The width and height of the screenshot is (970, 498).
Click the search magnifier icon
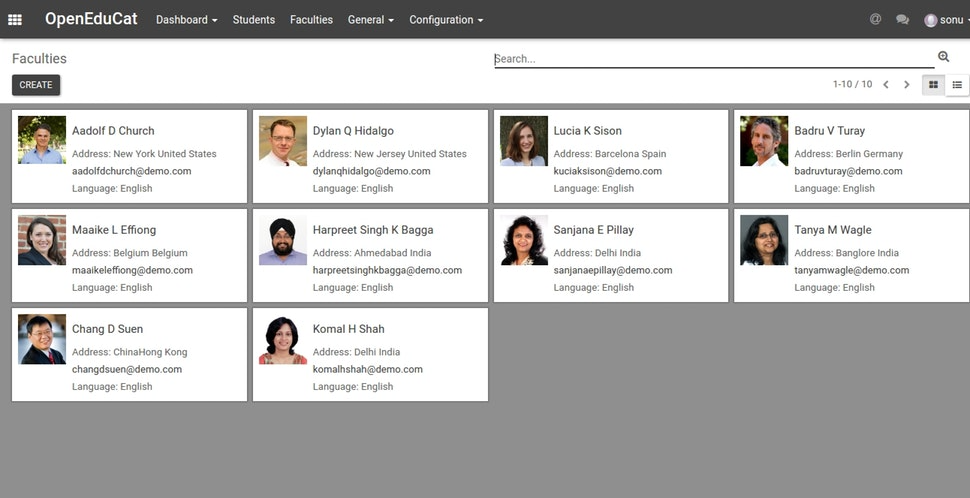pyautogui.click(x=943, y=57)
